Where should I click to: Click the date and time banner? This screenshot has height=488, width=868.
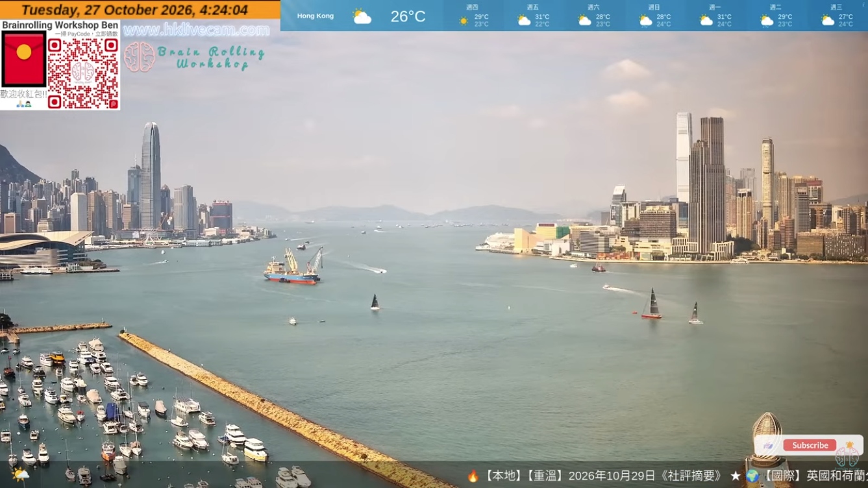coord(140,10)
